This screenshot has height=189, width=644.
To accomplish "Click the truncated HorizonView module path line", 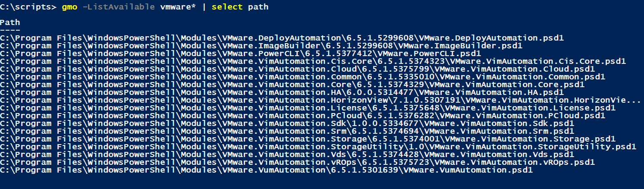I will tap(321, 100).
